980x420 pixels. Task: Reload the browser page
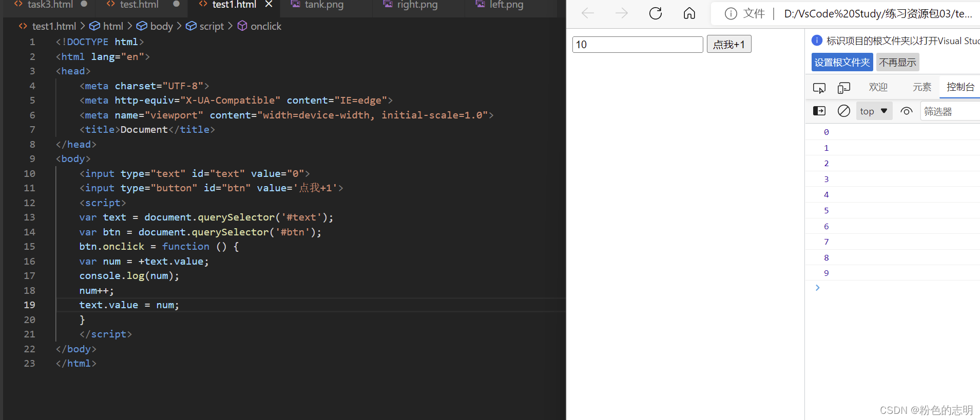pyautogui.click(x=656, y=13)
